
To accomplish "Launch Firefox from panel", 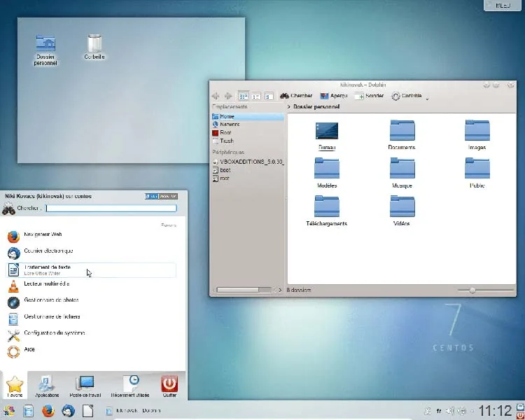I will (48, 411).
